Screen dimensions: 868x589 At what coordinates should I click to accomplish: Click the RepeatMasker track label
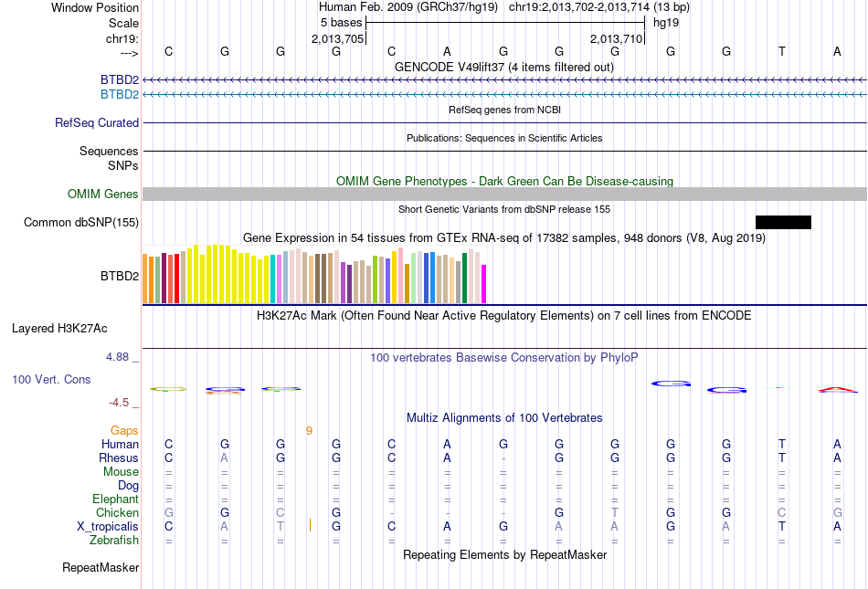(x=101, y=567)
